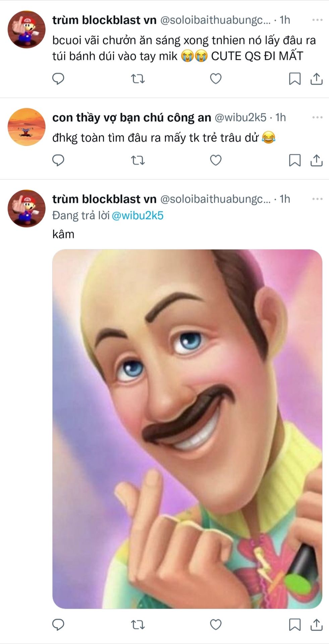Open the cartoon mustache man image
Viewport: 329px width, 644px height.
(187, 429)
